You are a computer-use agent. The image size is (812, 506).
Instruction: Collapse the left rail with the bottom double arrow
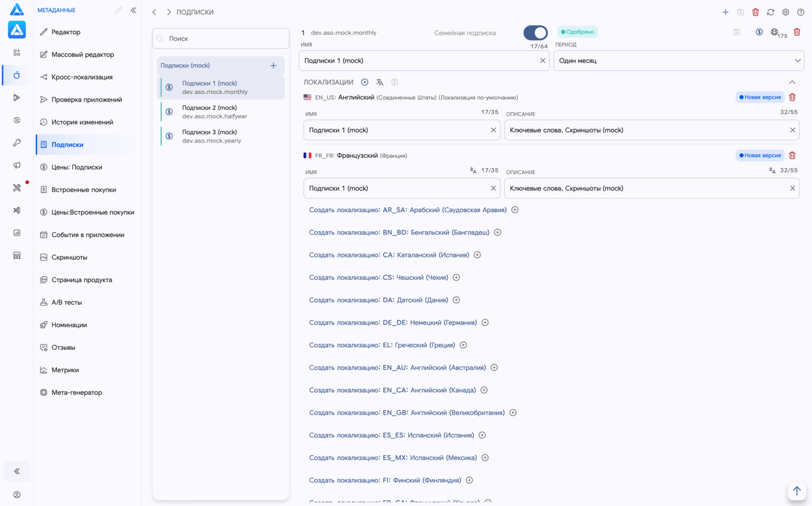17,471
